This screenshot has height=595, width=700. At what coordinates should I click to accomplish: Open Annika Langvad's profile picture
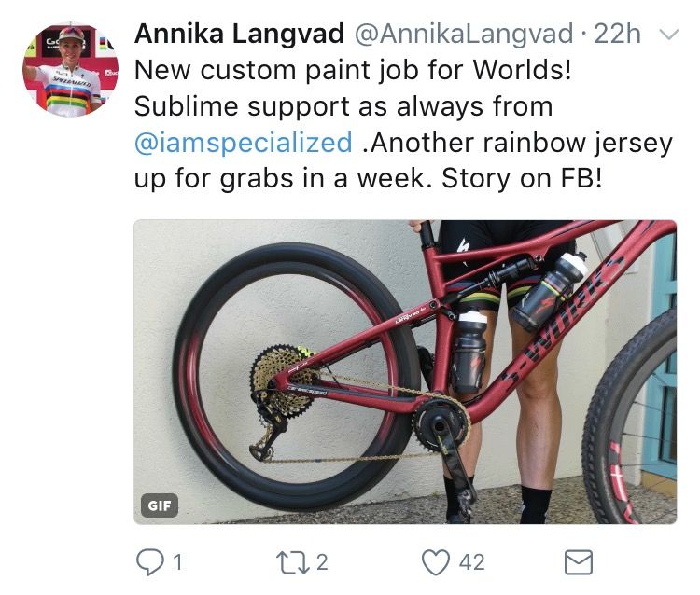click(71, 70)
